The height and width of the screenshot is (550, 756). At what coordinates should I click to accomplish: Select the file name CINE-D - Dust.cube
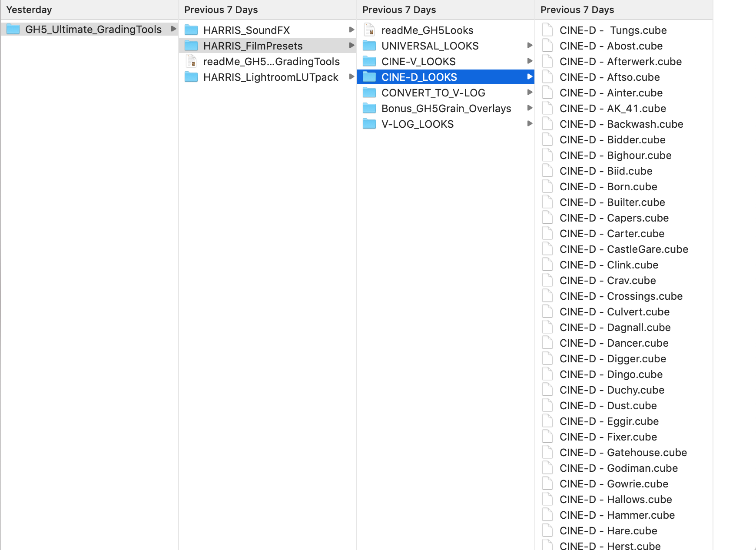[x=608, y=406]
